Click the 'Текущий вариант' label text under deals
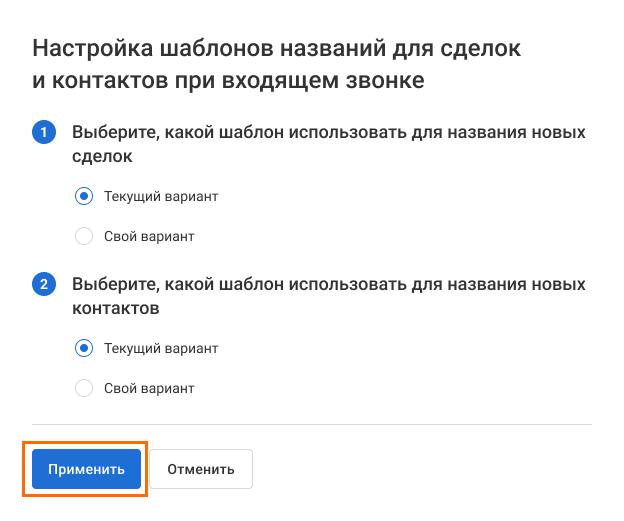The height and width of the screenshot is (521, 624). coord(161,197)
